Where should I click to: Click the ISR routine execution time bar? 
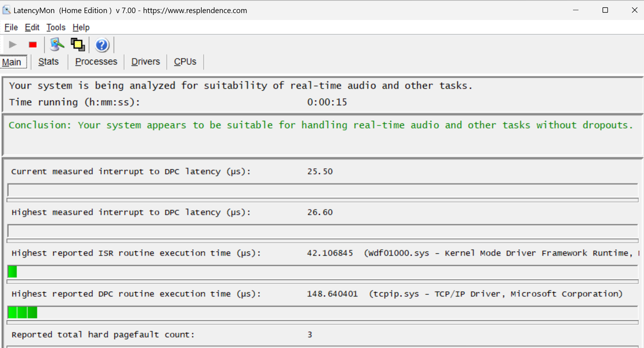coord(322,272)
